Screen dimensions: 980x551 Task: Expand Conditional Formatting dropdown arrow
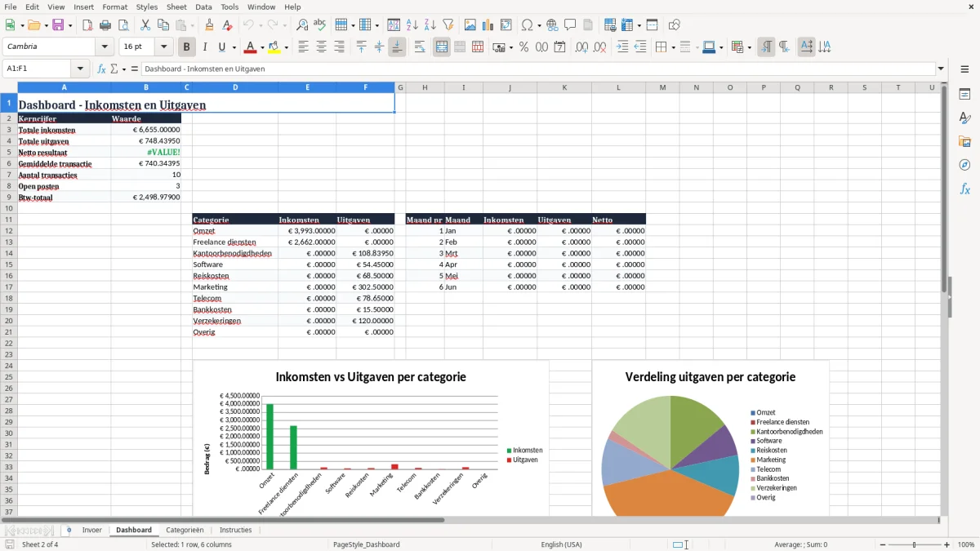tap(749, 47)
